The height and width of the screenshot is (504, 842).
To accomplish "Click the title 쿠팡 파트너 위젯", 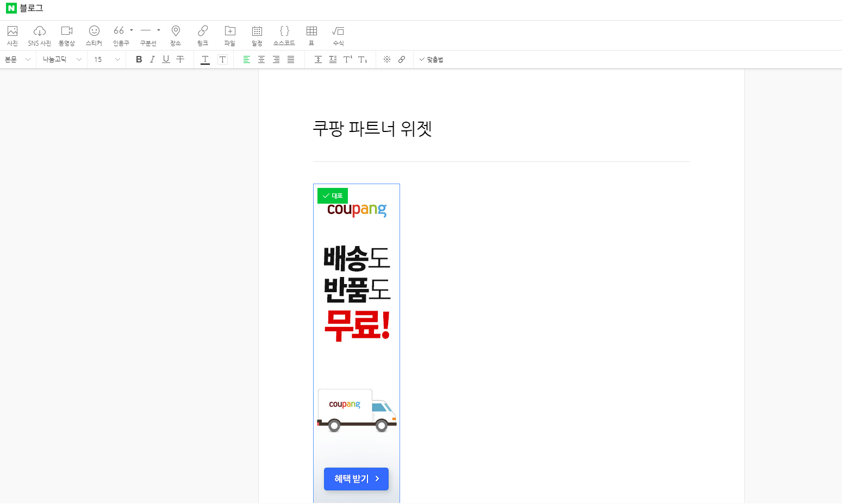I will coord(372,129).
